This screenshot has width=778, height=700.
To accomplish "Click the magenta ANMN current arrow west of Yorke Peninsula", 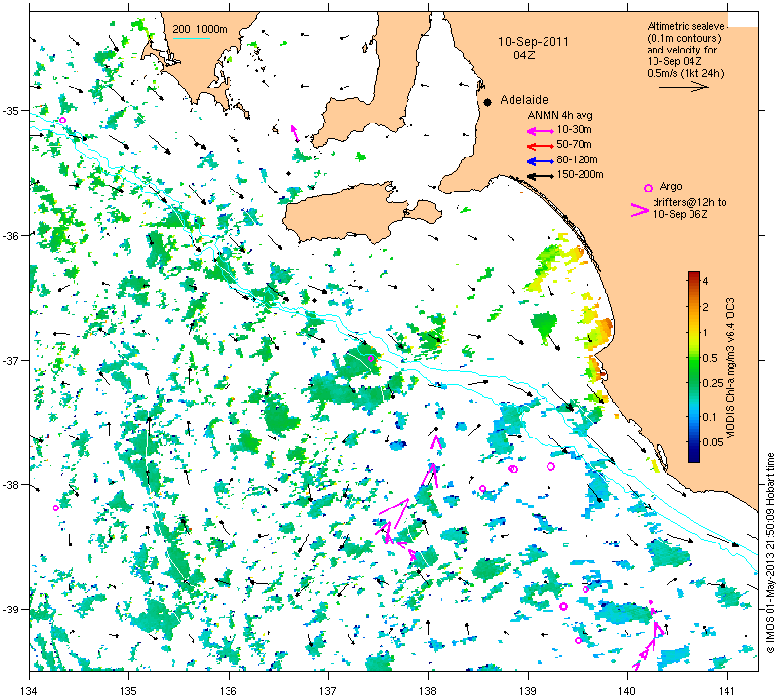I will coord(295,132).
